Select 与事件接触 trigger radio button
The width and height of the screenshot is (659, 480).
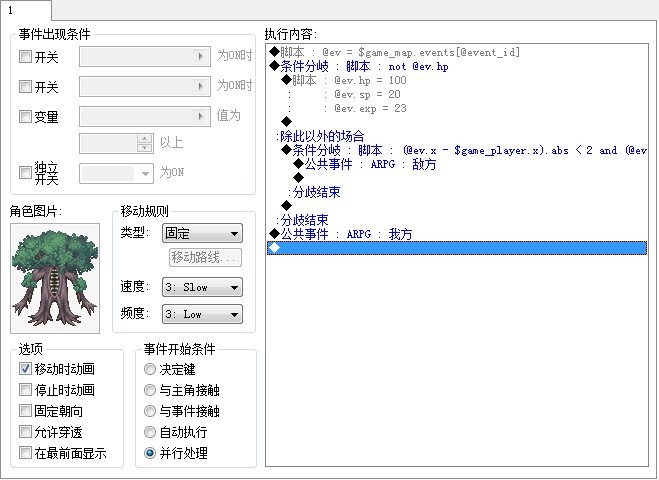coord(150,411)
